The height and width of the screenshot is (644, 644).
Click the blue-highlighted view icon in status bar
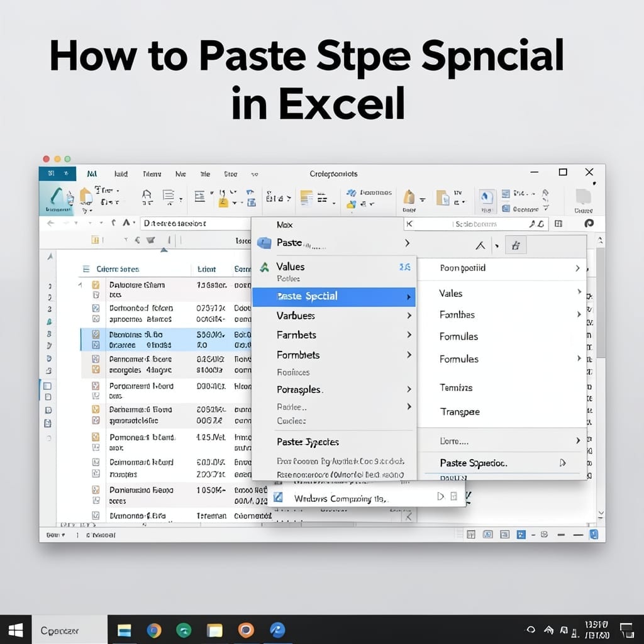pyautogui.click(x=521, y=535)
